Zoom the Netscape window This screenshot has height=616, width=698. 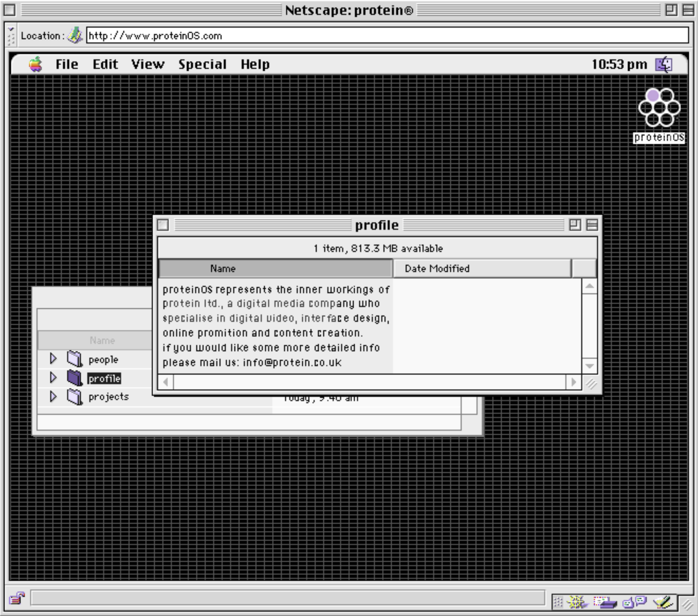(x=671, y=10)
